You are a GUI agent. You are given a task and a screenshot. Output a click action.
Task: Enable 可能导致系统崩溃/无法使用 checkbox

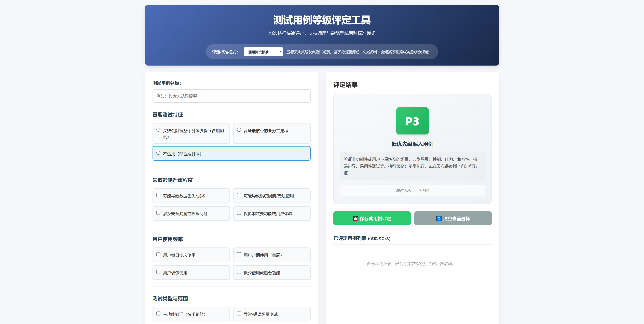239,195
